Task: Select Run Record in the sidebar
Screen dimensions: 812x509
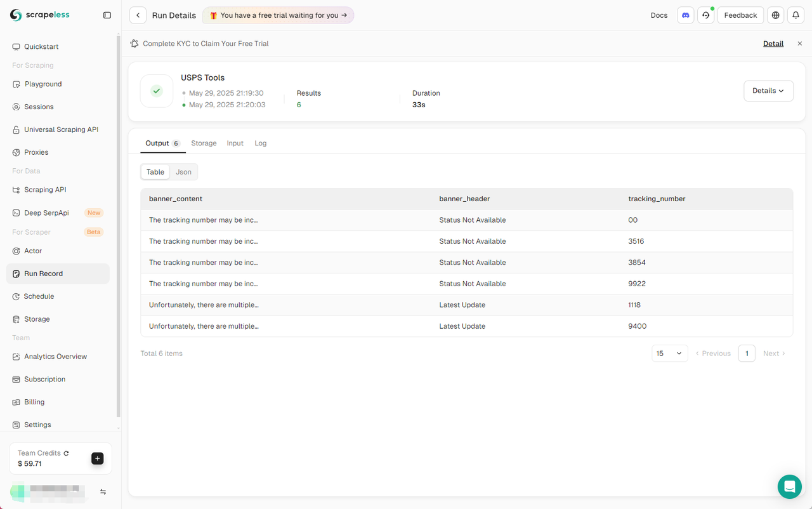Action: point(58,274)
